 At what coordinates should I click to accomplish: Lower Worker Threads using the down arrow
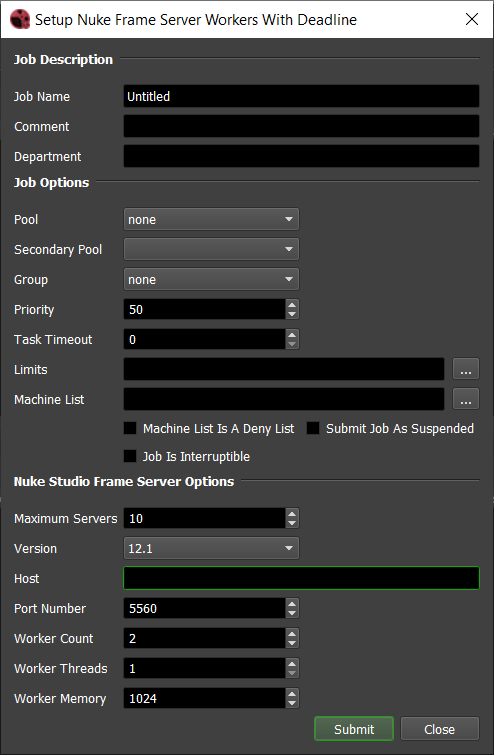[292, 674]
